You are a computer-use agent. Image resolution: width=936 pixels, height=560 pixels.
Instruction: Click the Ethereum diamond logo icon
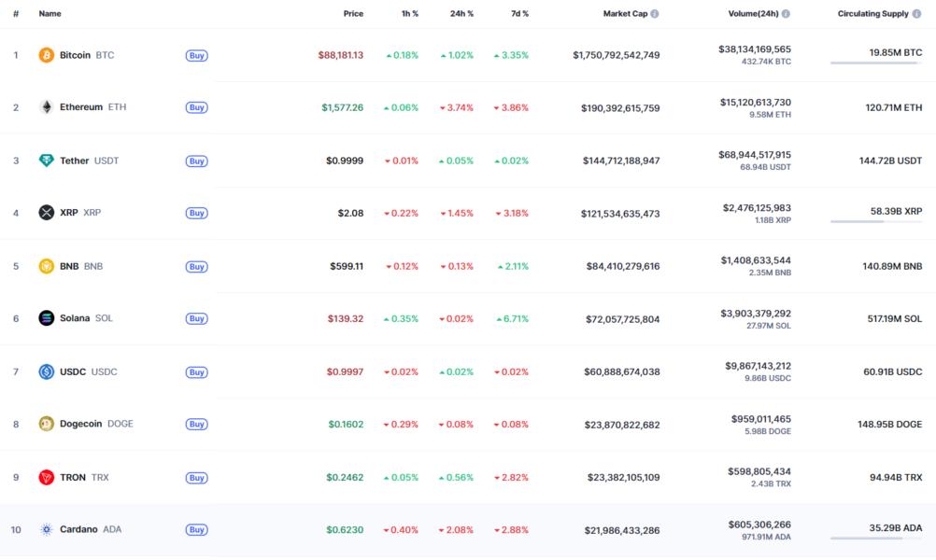point(46,107)
